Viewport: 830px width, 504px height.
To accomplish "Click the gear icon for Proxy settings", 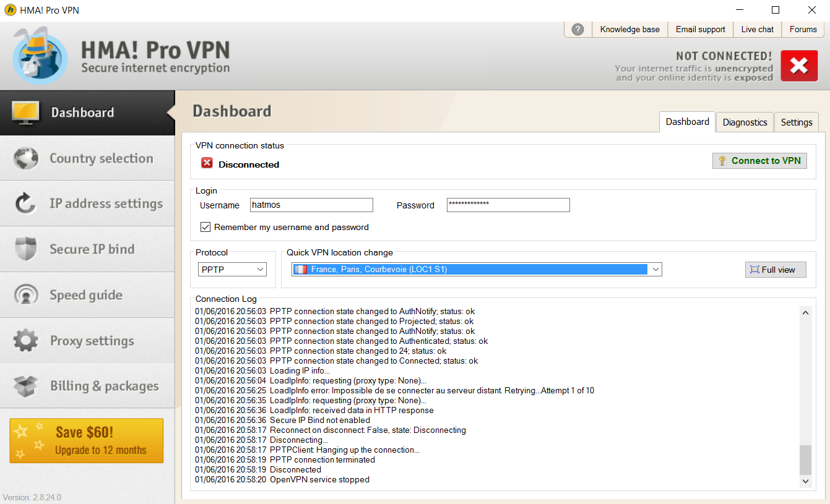I will [x=25, y=341].
